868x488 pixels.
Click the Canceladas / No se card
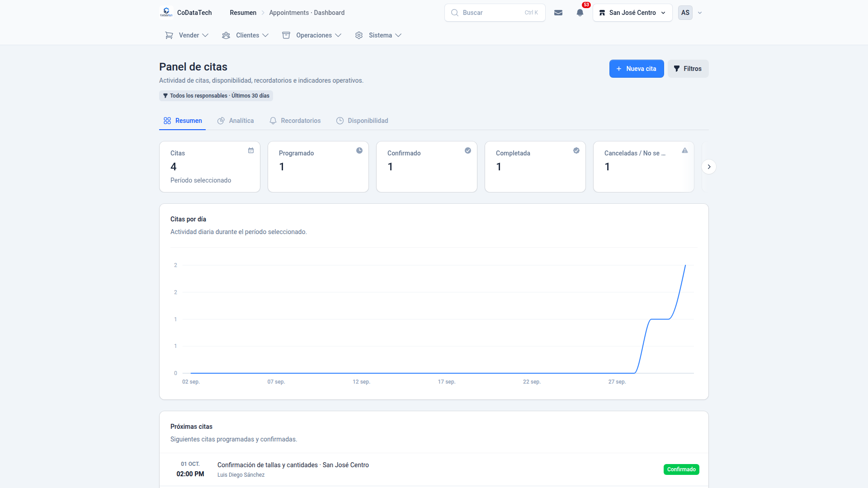click(x=644, y=167)
